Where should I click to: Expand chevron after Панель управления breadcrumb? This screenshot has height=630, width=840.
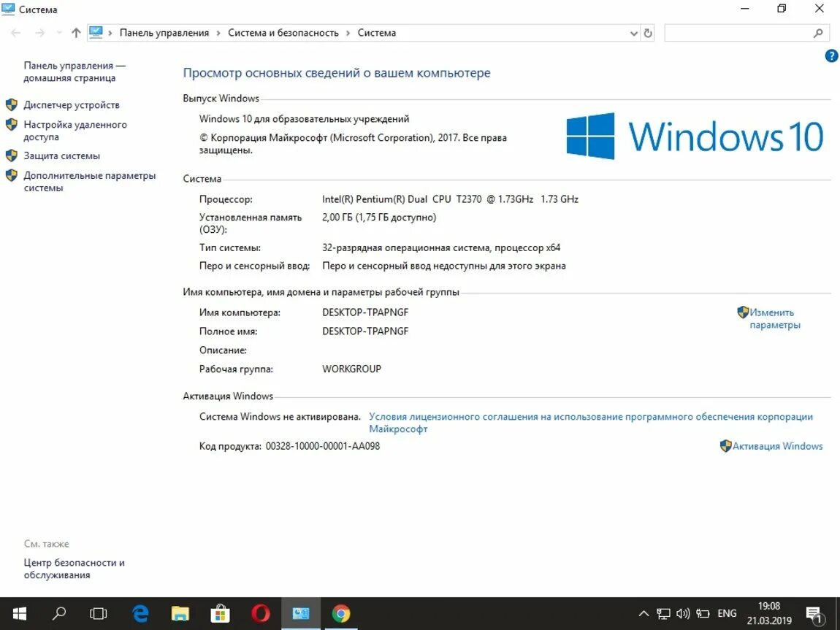pyautogui.click(x=218, y=33)
